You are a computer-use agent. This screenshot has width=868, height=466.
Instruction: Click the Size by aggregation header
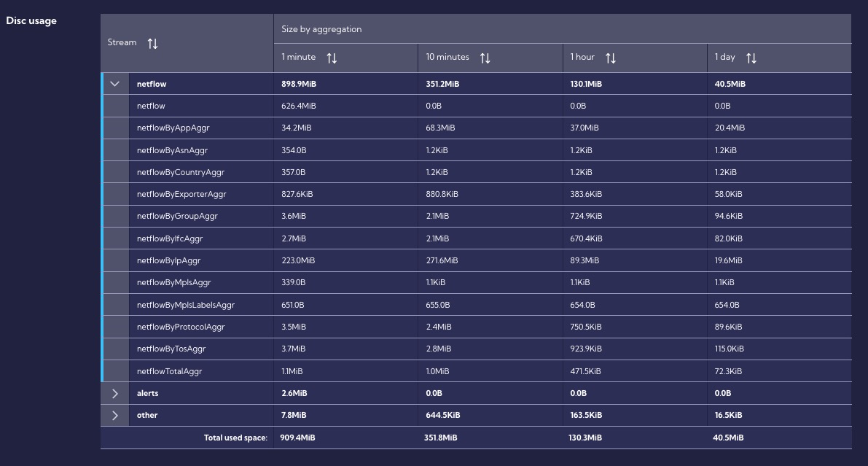(321, 29)
